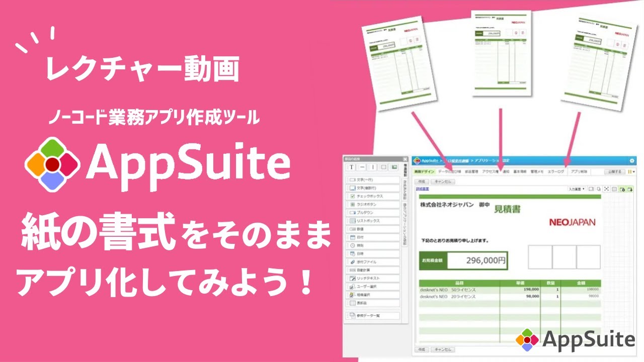Click the 公開する button
Viewport: 644px width, 362px height.
(x=614, y=171)
